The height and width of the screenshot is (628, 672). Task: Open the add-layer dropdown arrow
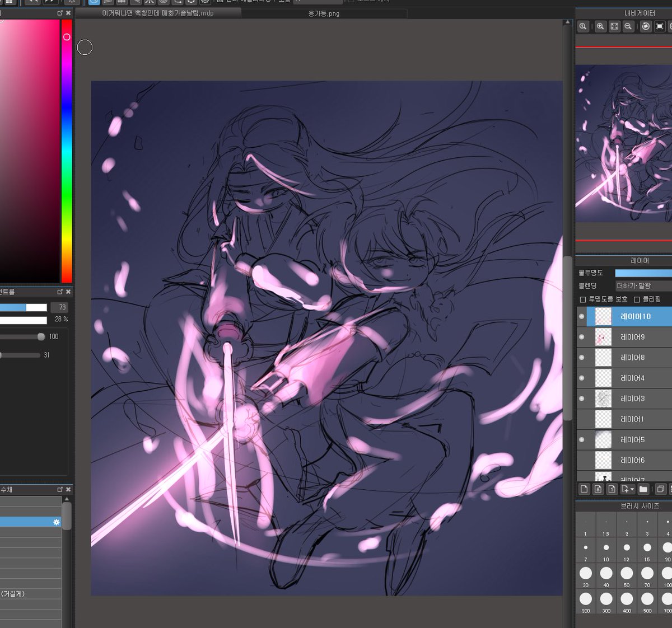click(632, 489)
